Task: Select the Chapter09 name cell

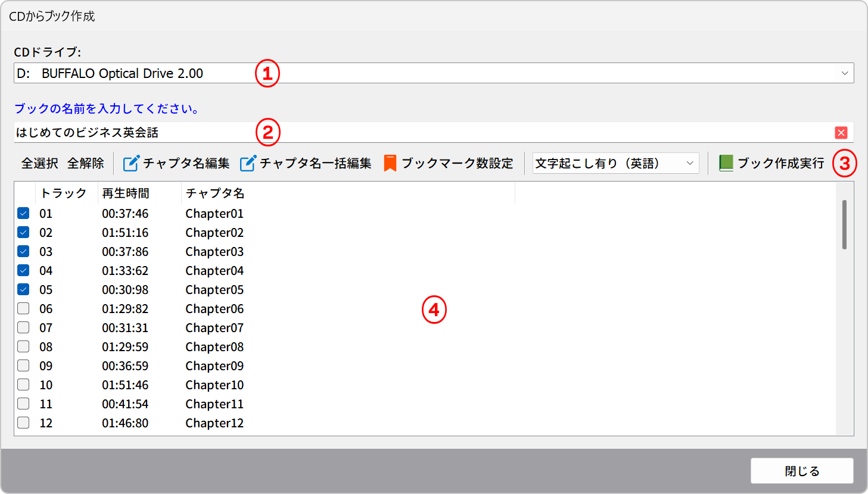Action: 214,365
